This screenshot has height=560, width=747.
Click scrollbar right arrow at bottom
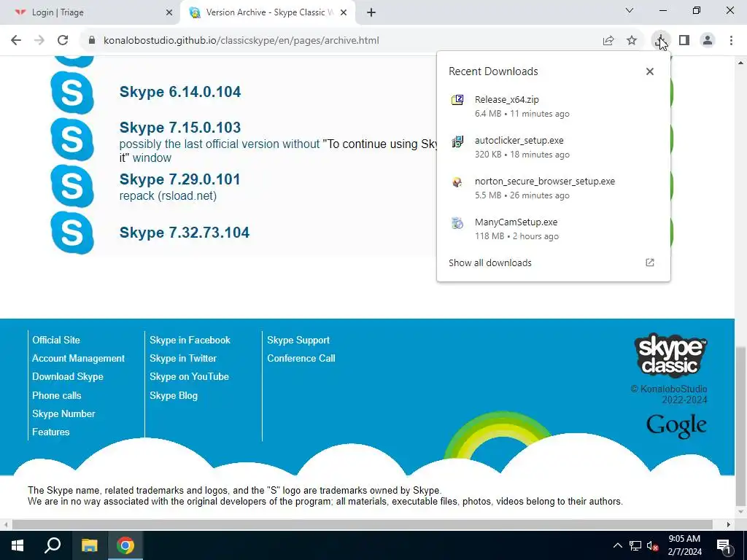(729, 524)
